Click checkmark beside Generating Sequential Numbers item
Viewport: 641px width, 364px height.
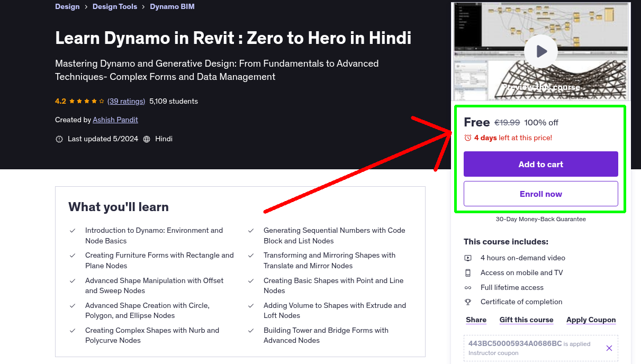coord(251,231)
